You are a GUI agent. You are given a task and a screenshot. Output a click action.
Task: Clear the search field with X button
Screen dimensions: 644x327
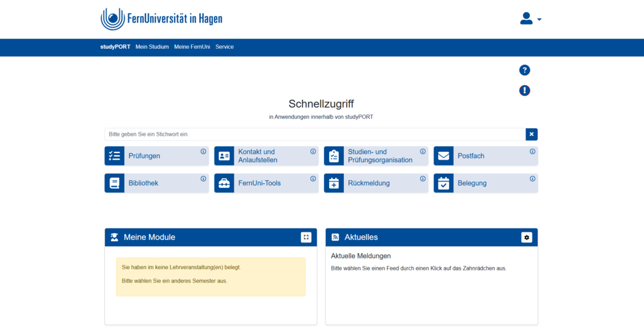click(531, 134)
